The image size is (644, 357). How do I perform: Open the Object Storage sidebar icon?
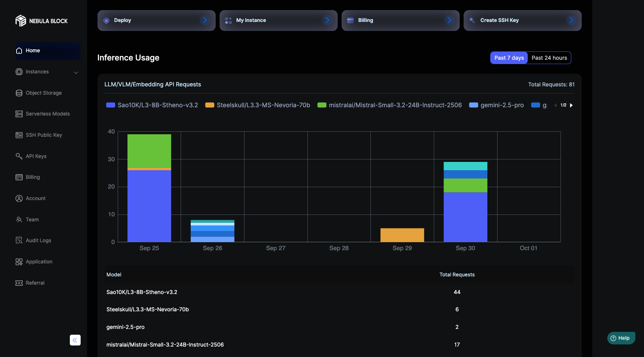[19, 93]
